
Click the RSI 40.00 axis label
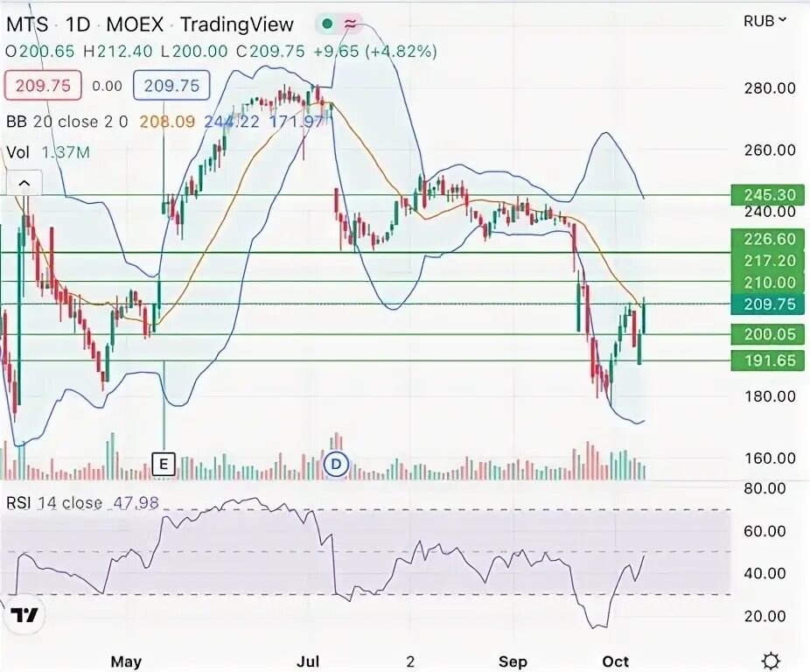pos(765,574)
